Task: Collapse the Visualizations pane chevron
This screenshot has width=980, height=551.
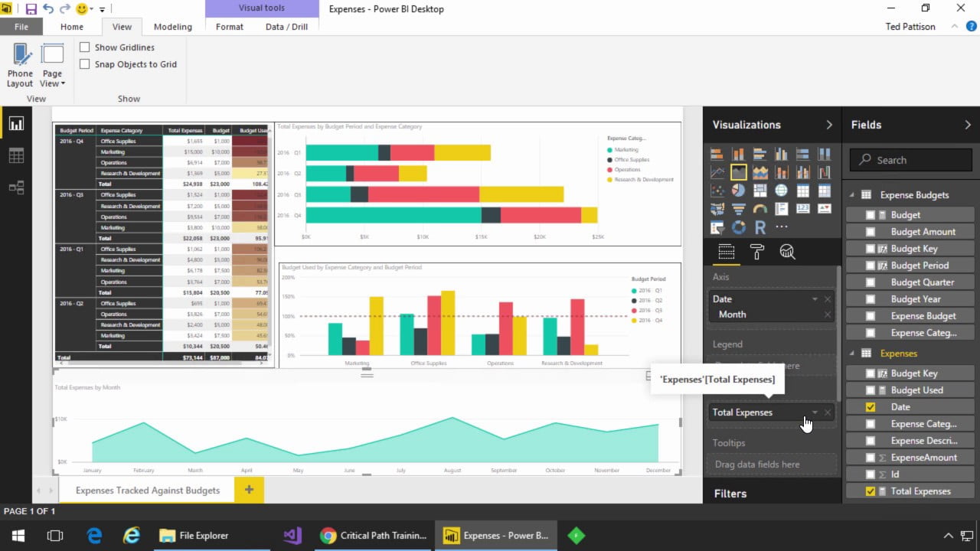Action: point(829,125)
